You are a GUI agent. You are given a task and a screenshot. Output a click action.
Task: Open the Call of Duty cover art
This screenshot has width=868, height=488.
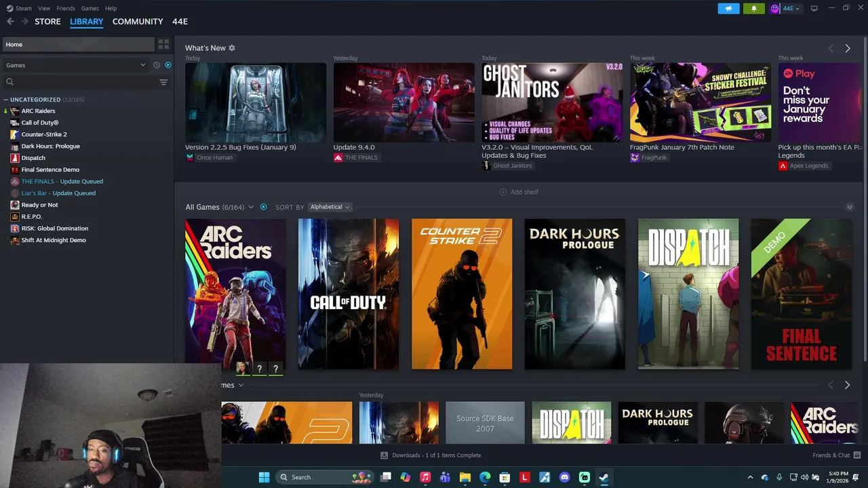(x=349, y=293)
